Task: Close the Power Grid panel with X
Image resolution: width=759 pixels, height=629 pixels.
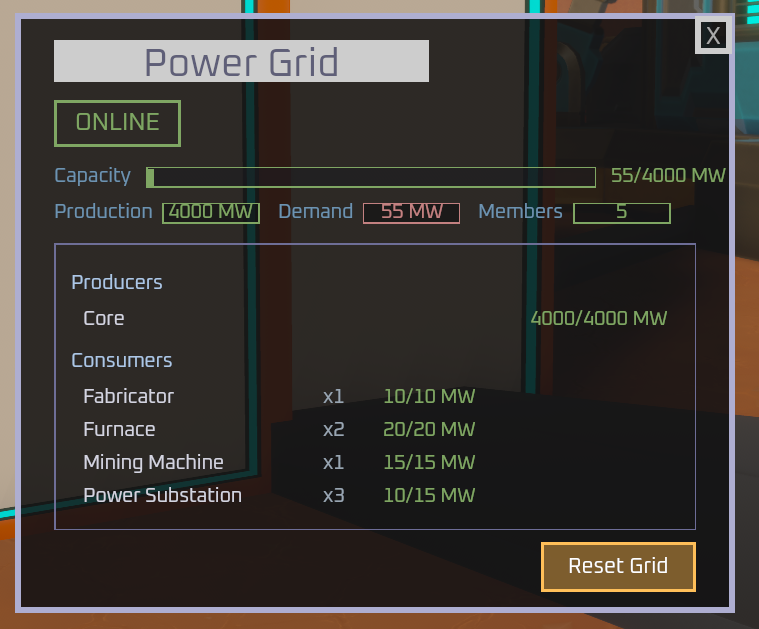Action: click(x=713, y=35)
